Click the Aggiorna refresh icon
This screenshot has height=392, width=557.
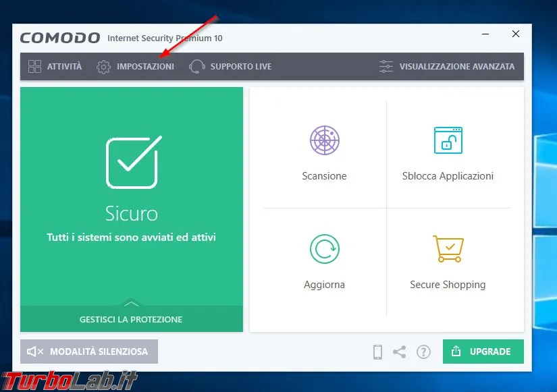(x=324, y=249)
